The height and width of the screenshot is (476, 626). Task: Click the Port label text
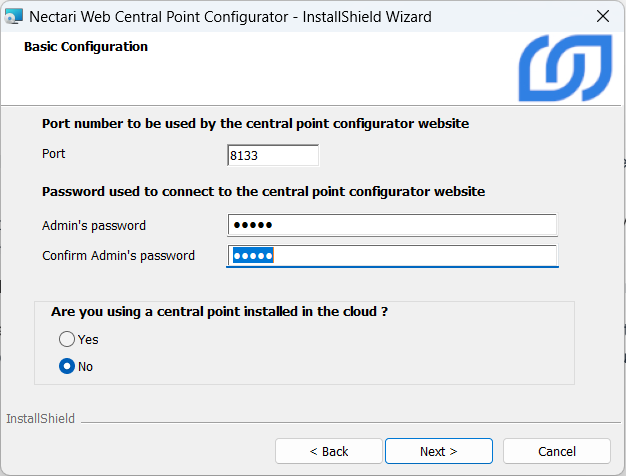click(x=54, y=154)
